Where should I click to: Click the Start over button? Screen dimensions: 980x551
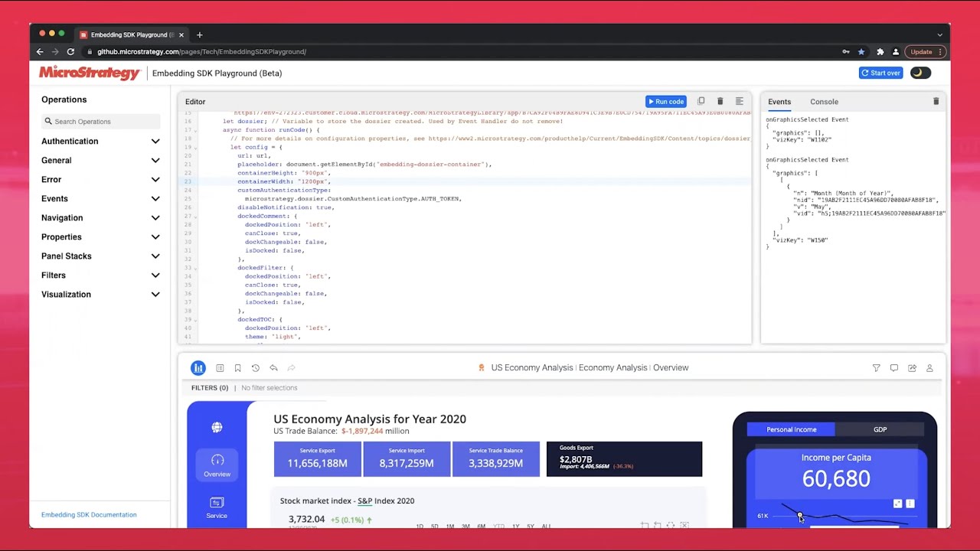(880, 73)
